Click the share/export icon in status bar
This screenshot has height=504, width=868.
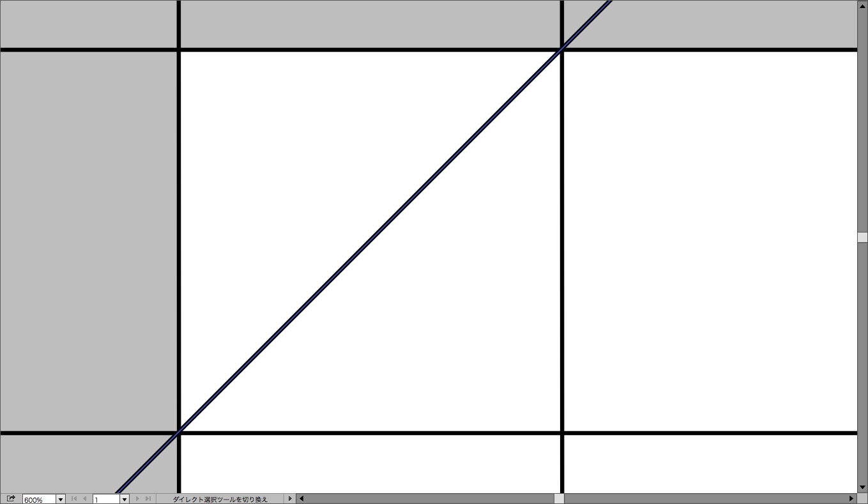click(11, 499)
